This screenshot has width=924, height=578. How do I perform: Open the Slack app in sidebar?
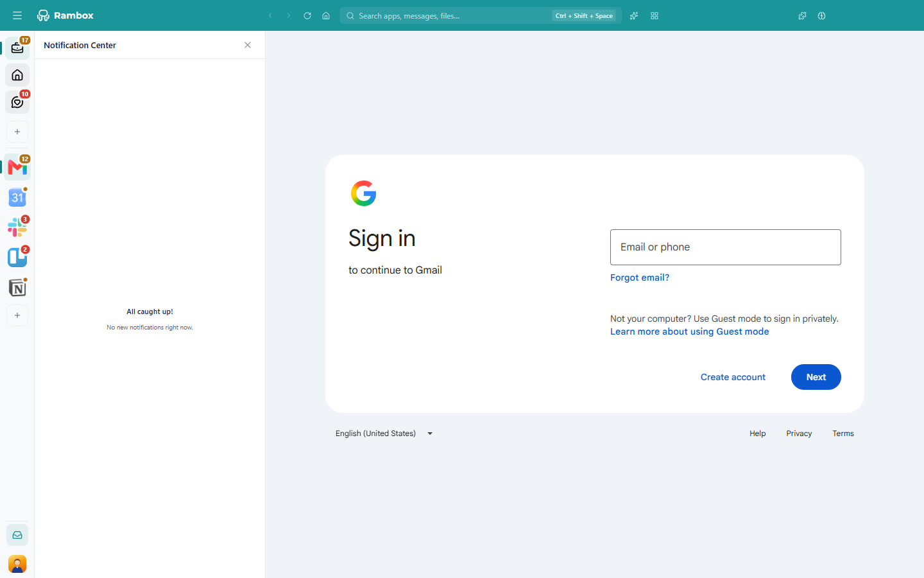click(x=17, y=227)
